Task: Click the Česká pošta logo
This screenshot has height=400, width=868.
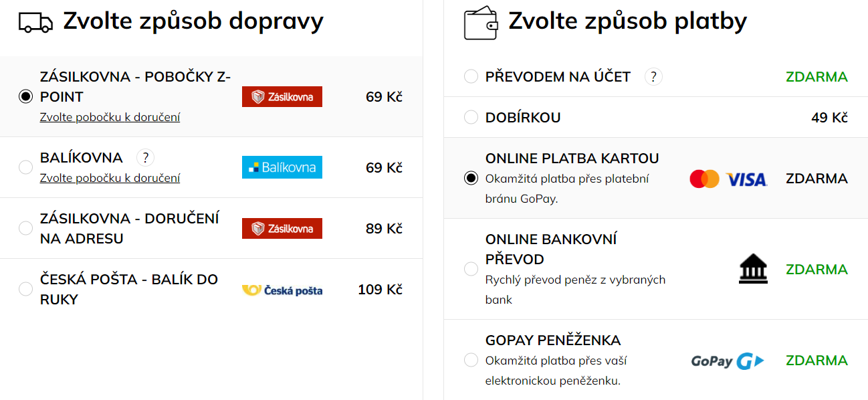Action: click(282, 290)
